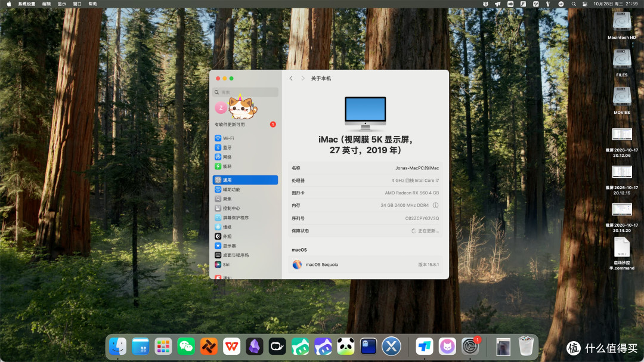
Task: Select the FILES desktop drive
Action: pos(622,63)
